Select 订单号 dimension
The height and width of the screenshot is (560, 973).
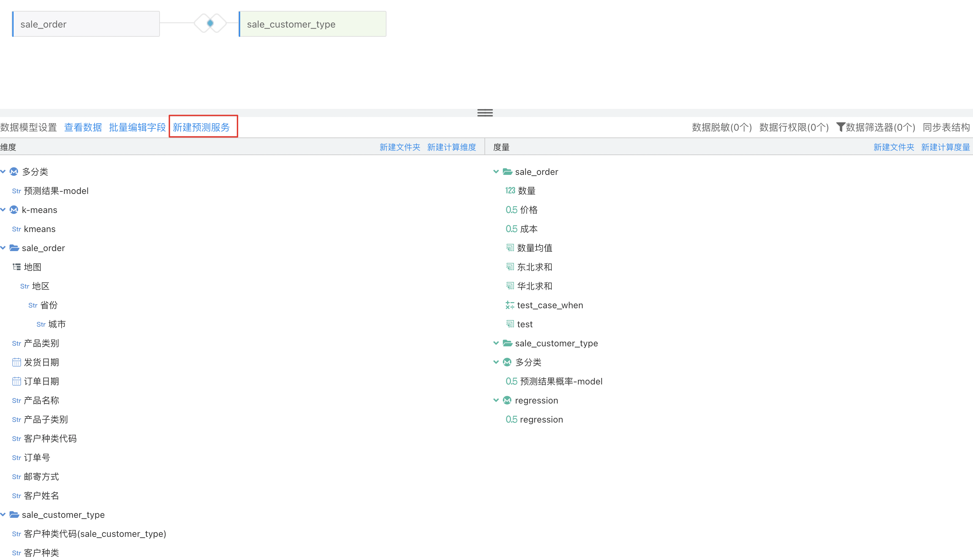[x=37, y=457]
